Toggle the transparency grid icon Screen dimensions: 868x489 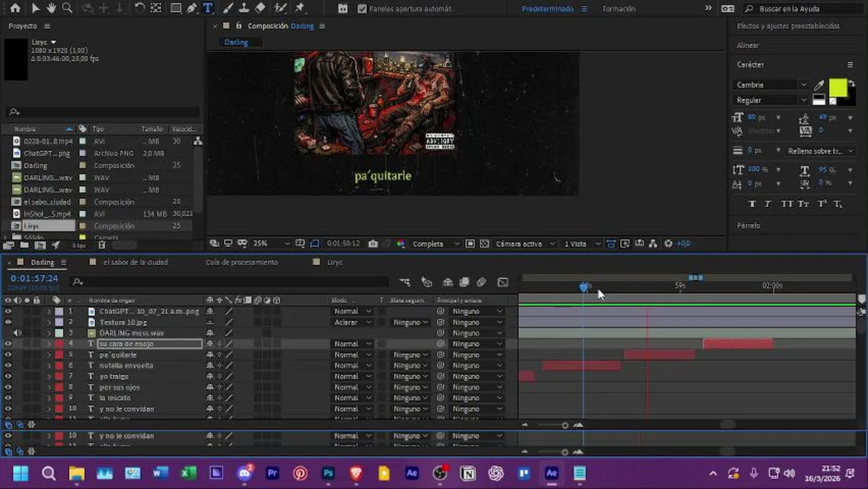[484, 243]
